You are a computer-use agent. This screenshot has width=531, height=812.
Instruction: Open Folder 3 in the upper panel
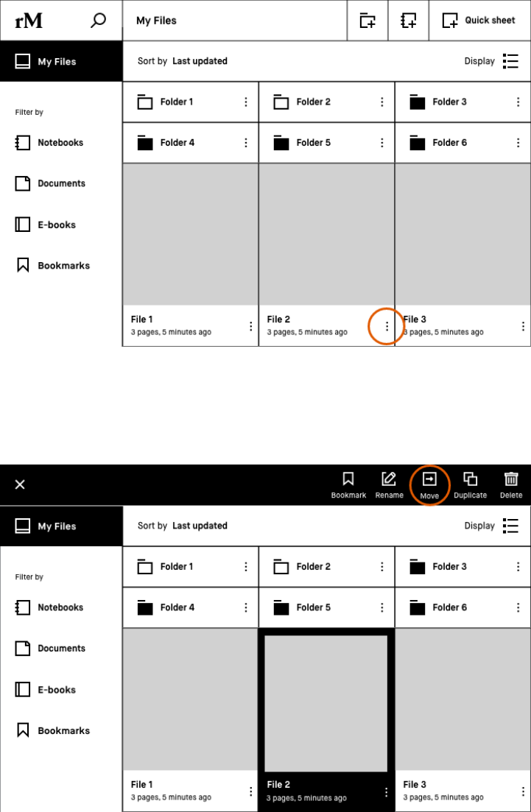[463, 102]
